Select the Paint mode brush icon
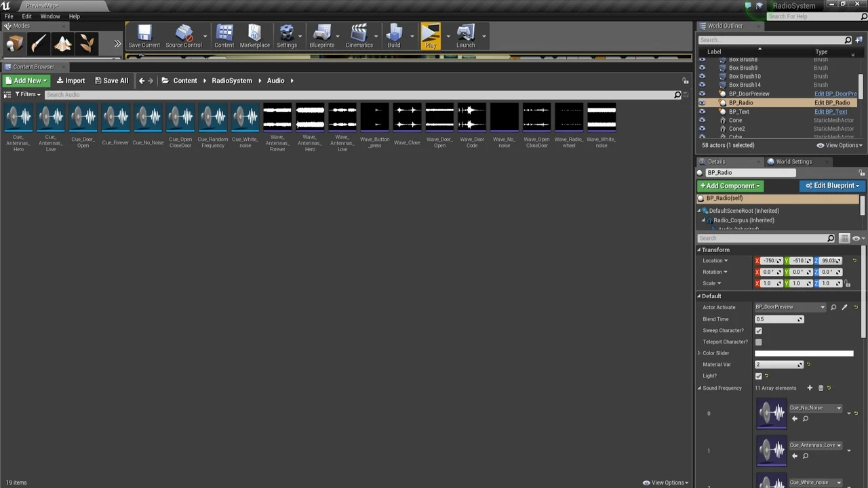 click(39, 44)
